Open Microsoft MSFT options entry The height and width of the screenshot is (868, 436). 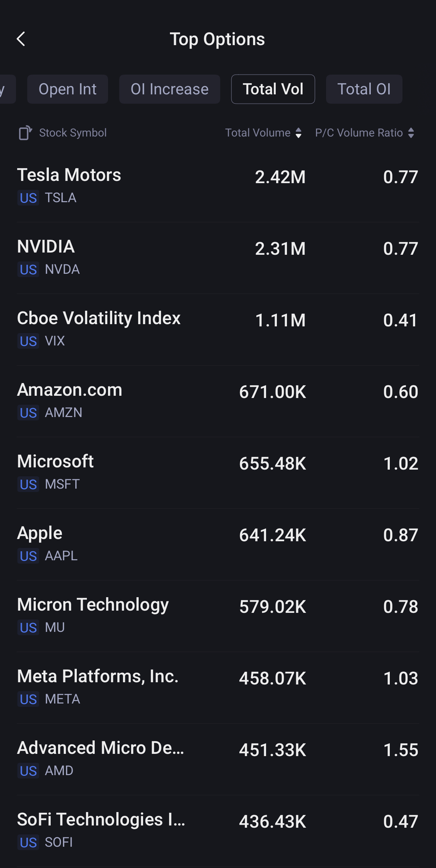218,472
